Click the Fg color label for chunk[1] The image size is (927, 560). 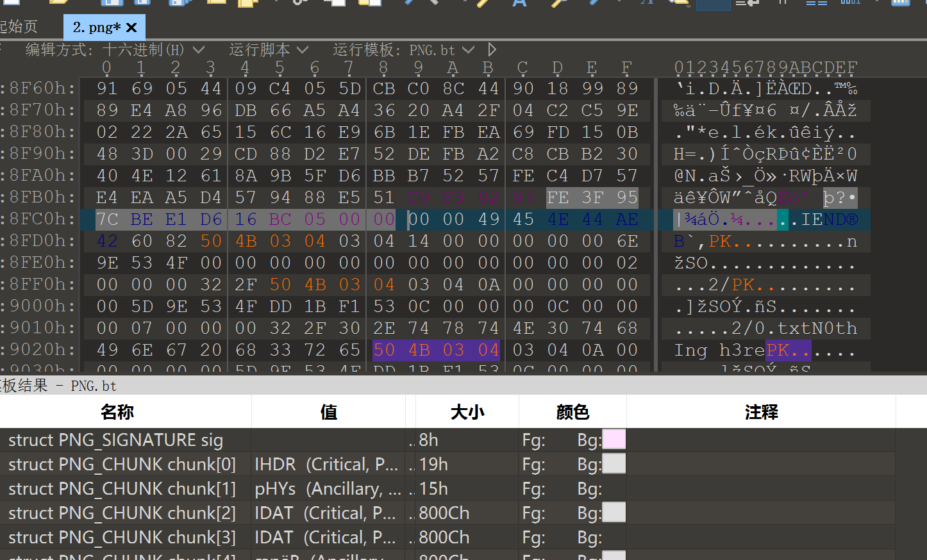pyautogui.click(x=533, y=490)
